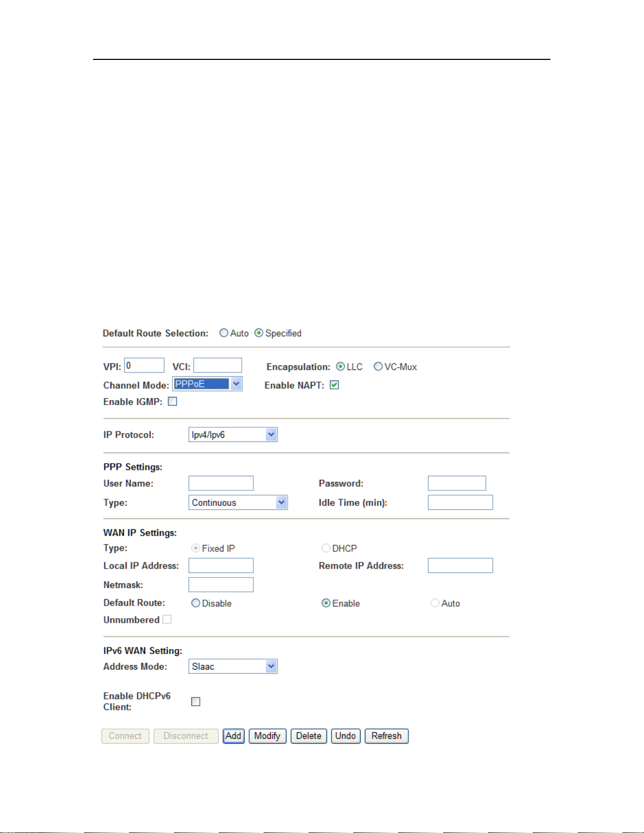644x833 pixels.
Task: Select Fixed IP WAN type
Action: pyautogui.click(x=196, y=548)
